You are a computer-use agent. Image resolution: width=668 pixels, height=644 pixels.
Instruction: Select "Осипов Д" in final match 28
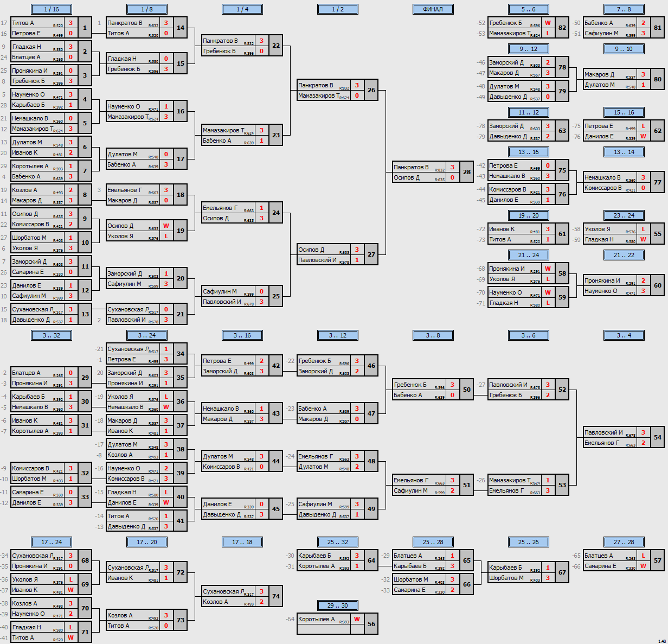point(407,177)
